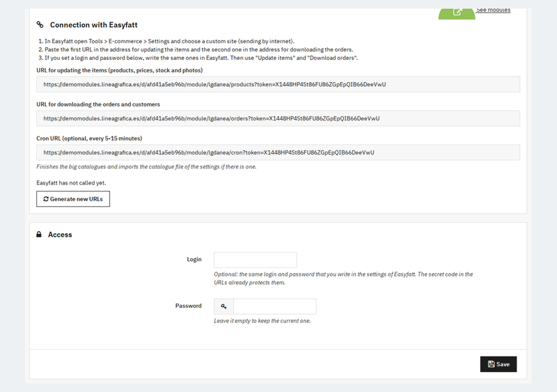
Task: Click the Password field label
Action: click(188, 306)
